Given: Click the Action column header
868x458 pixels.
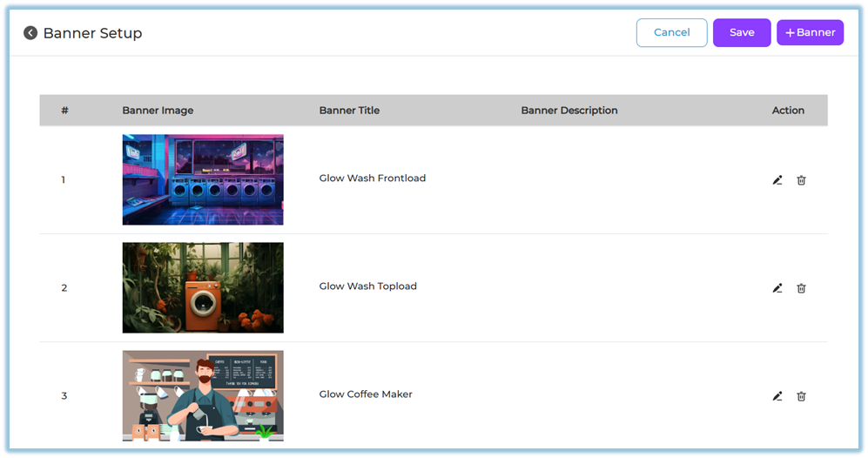Looking at the screenshot, I should tap(788, 111).
